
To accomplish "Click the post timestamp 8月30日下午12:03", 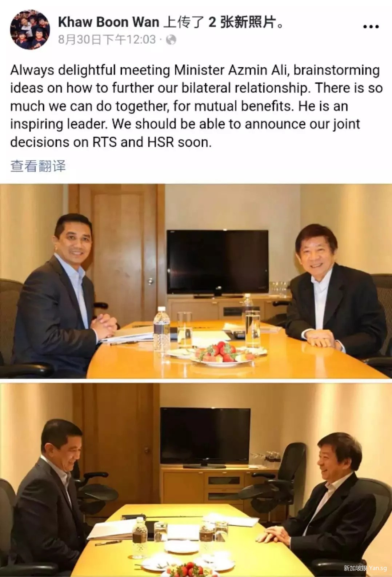I will [x=107, y=39].
